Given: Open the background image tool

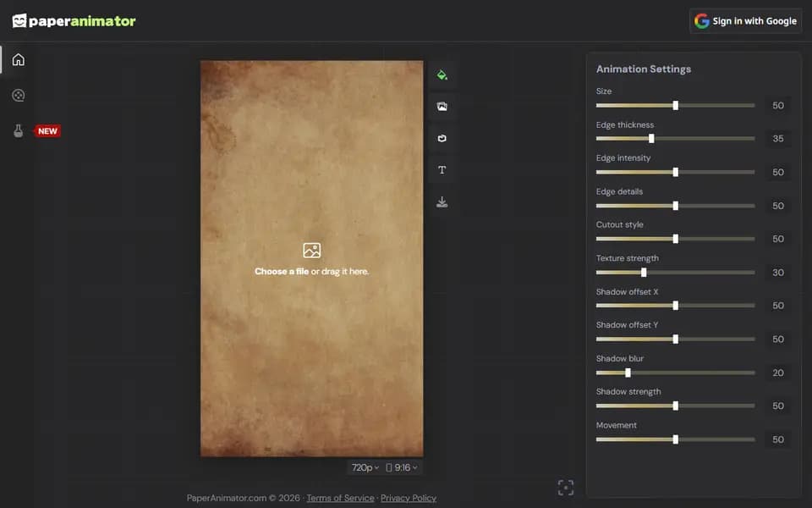Looking at the screenshot, I should pyautogui.click(x=442, y=107).
